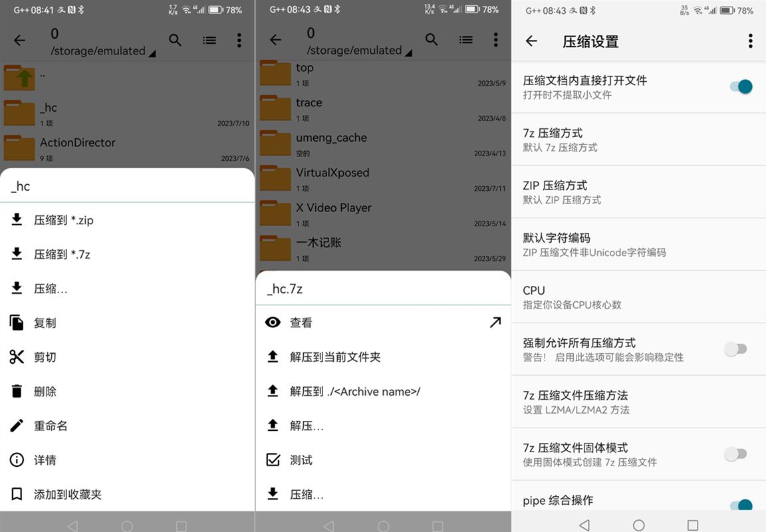The image size is (768, 532).
Task: Open the CPU core count selector
Action: coord(638,297)
